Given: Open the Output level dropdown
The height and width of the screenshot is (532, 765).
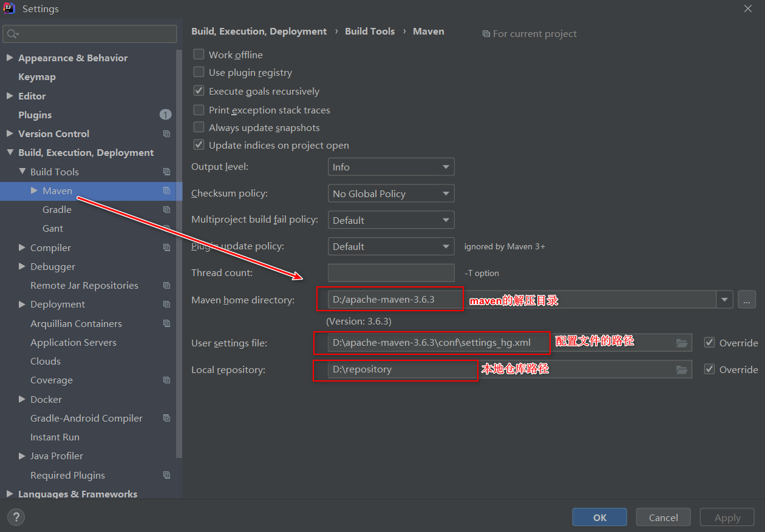Looking at the screenshot, I should [391, 167].
